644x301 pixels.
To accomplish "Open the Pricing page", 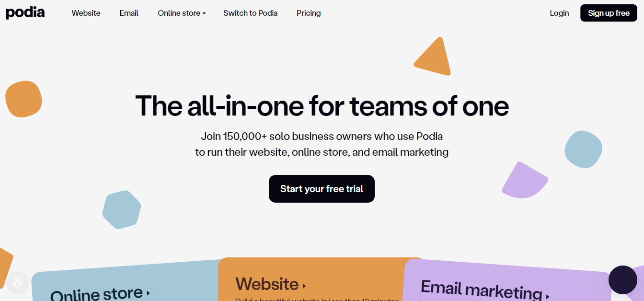I will [x=309, y=13].
